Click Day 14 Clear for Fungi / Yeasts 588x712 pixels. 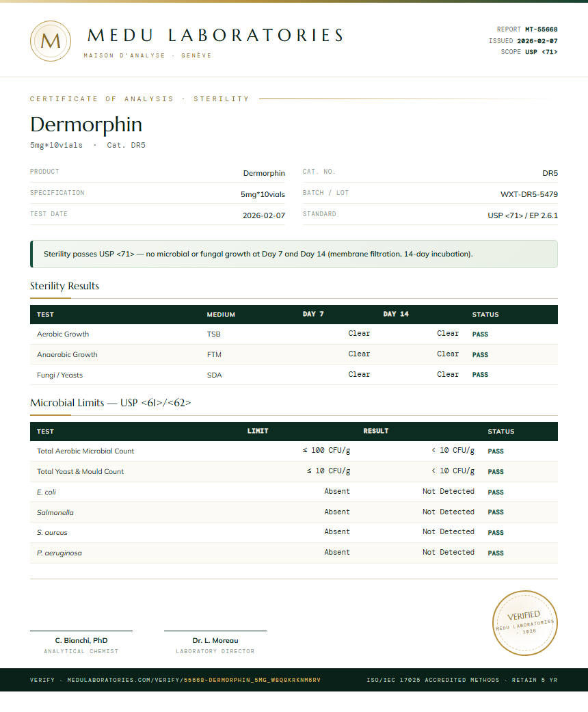pos(448,374)
